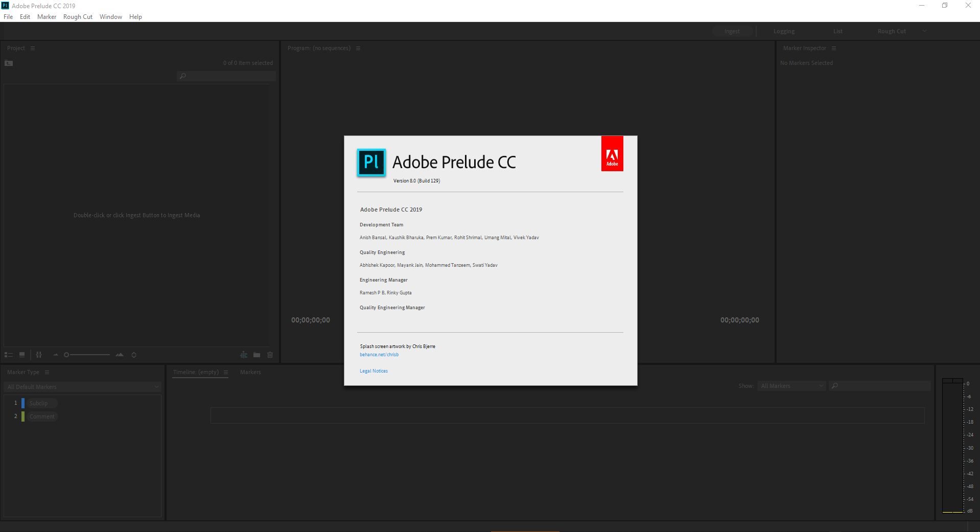Click 'Version 8.0 (Build 129)' text

coord(416,181)
